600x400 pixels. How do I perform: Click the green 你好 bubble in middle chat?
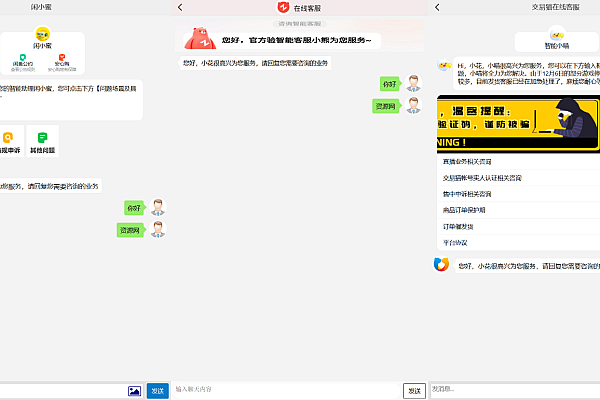click(x=390, y=84)
